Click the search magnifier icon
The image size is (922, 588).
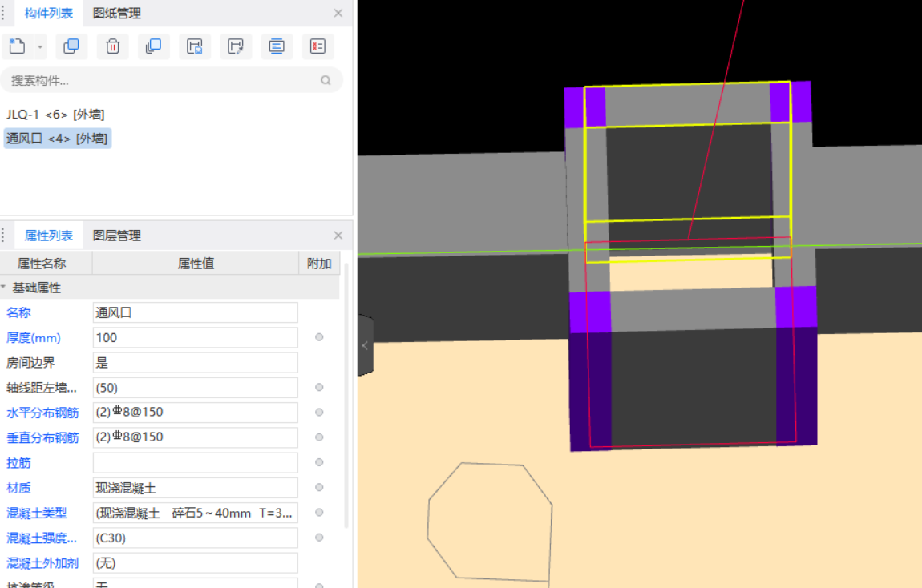point(326,80)
